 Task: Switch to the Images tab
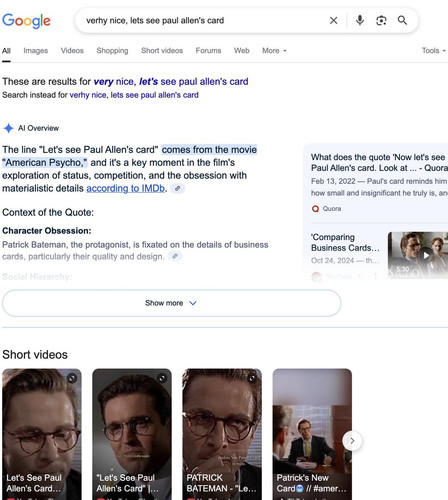point(36,51)
